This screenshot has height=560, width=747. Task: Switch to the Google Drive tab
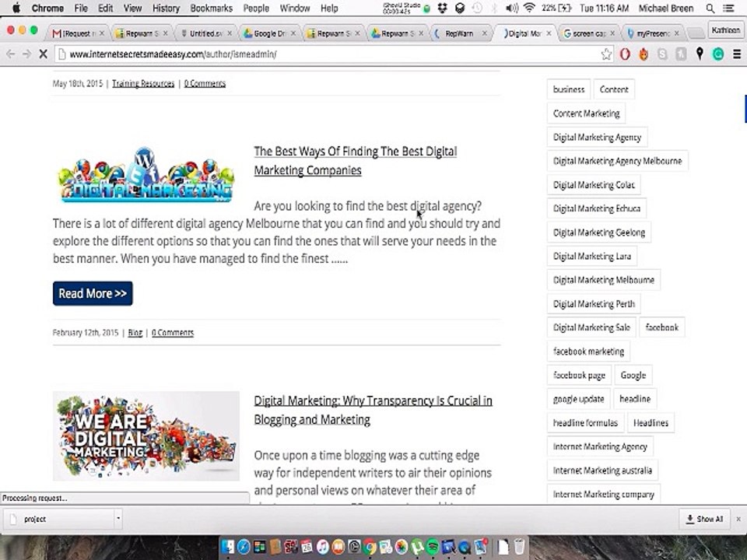270,33
